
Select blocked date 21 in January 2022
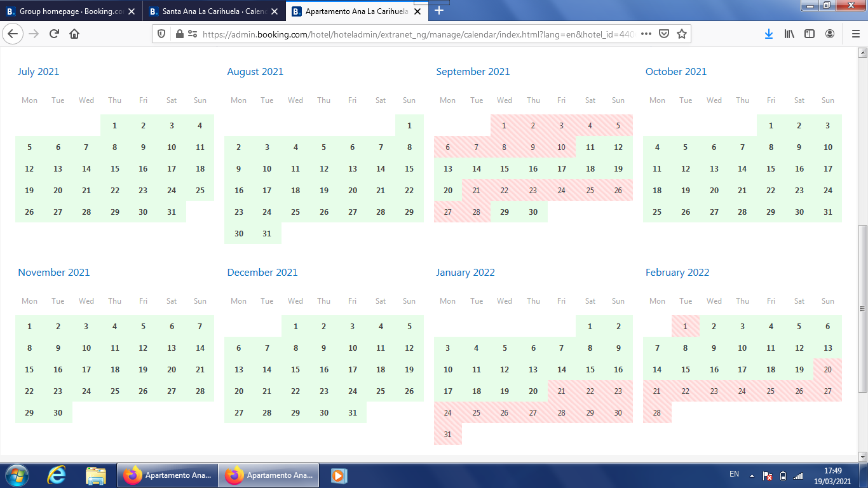click(561, 391)
